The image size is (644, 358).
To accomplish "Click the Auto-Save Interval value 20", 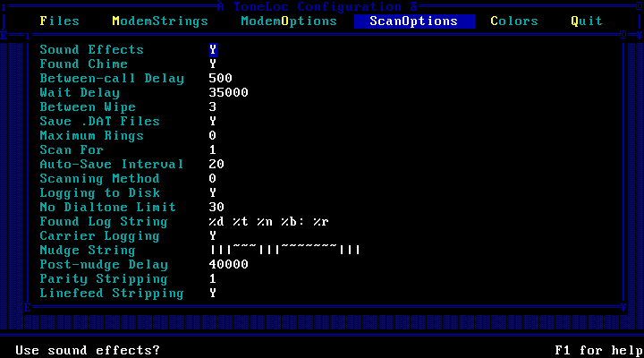I will (216, 165).
